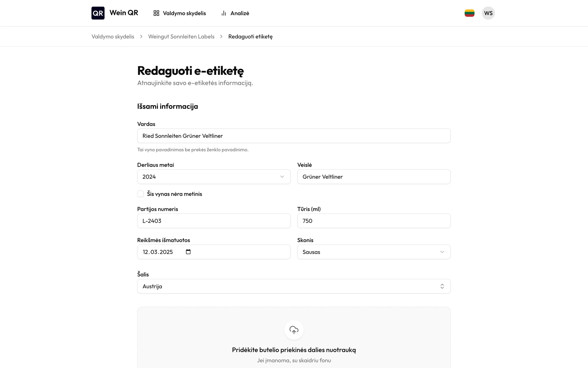Click Valdymo skydelis breadcrumb link
Screen dimensions: 588x368
point(113,37)
